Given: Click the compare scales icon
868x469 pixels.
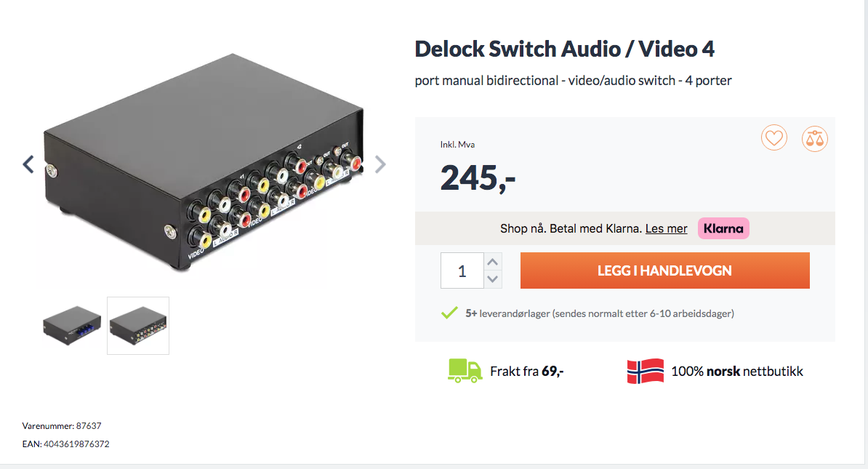Looking at the screenshot, I should [815, 138].
